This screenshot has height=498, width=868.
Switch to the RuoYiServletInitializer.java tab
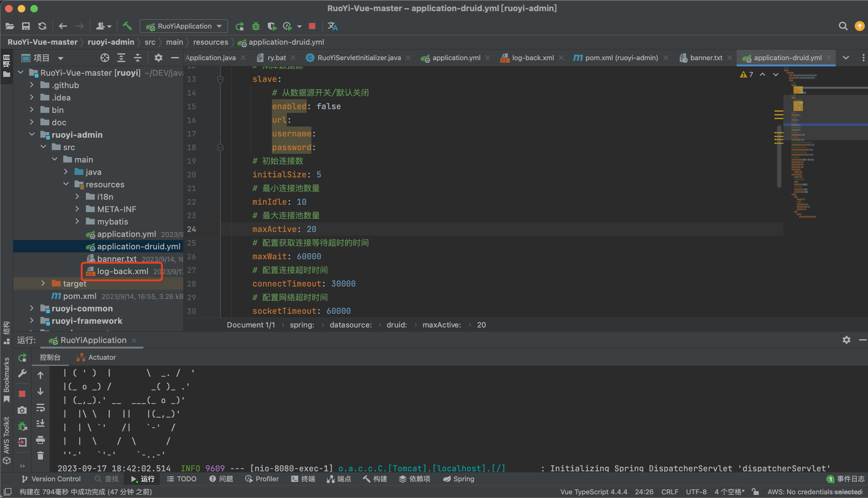pyautogui.click(x=359, y=58)
